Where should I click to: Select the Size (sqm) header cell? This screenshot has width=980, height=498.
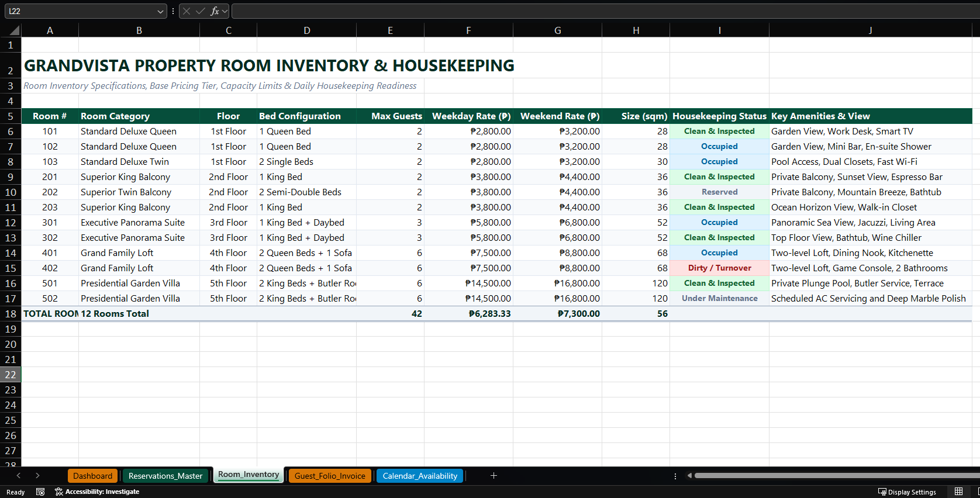(636, 116)
